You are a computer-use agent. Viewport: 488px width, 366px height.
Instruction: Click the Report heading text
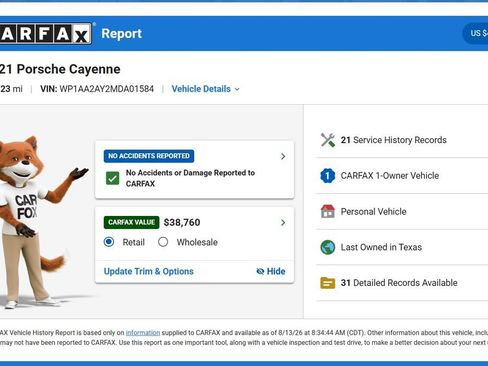(x=122, y=34)
